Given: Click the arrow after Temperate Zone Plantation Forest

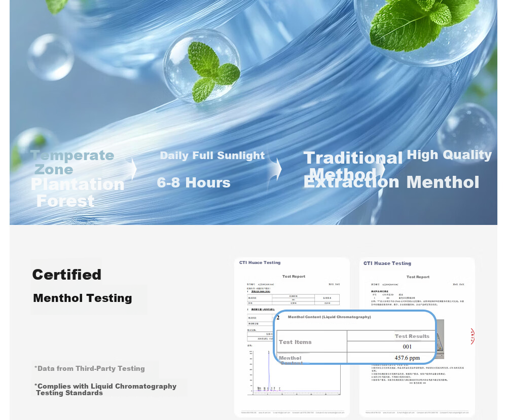Looking at the screenshot, I should click(x=134, y=169).
